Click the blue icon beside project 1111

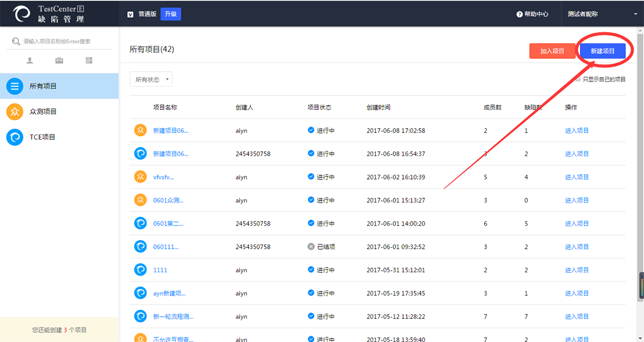click(x=140, y=270)
